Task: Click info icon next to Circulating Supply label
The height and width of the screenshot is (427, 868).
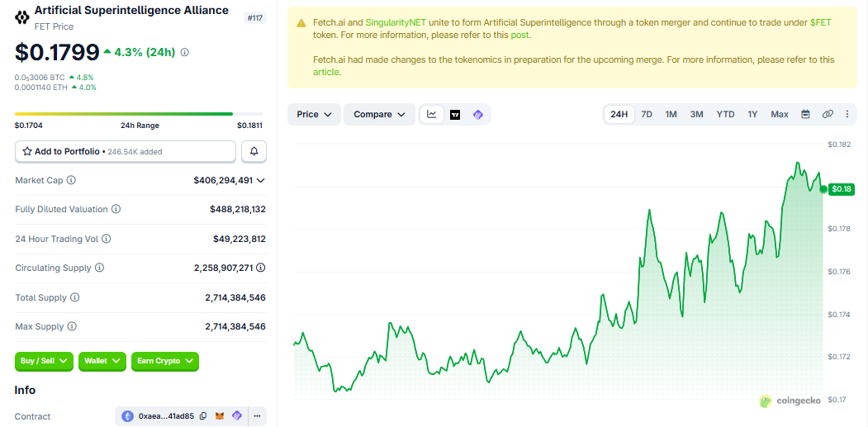Action: point(99,268)
